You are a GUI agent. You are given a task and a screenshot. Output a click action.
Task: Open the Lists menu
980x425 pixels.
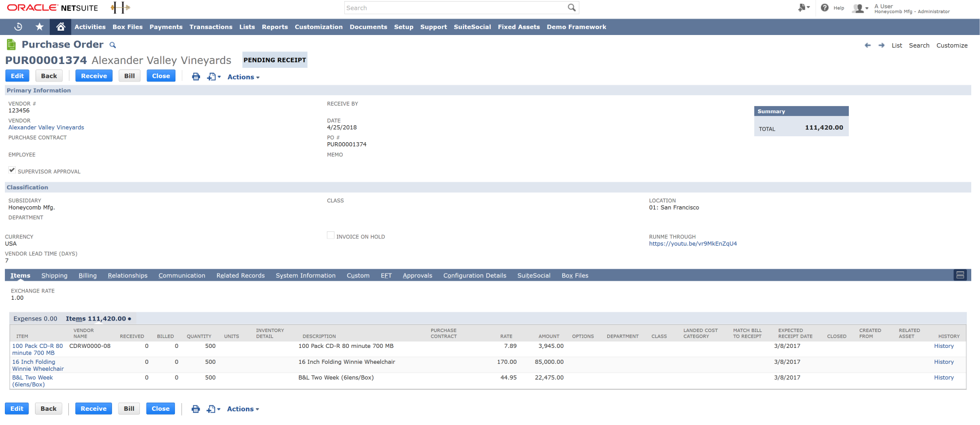pos(247,27)
